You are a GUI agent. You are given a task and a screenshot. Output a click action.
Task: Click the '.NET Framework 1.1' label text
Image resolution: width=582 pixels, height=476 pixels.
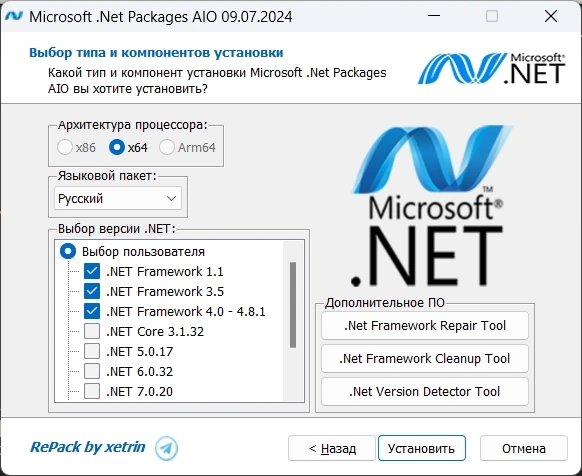165,272
